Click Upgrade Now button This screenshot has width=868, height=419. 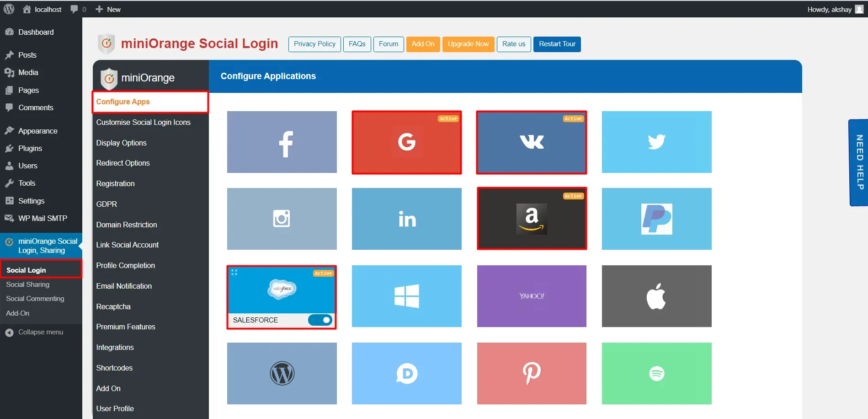[x=468, y=44]
